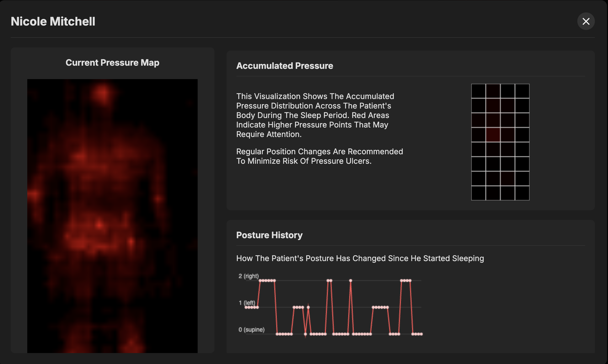This screenshot has width=608, height=364.
Task: Click the 'Posture History' heading
Action: point(269,235)
